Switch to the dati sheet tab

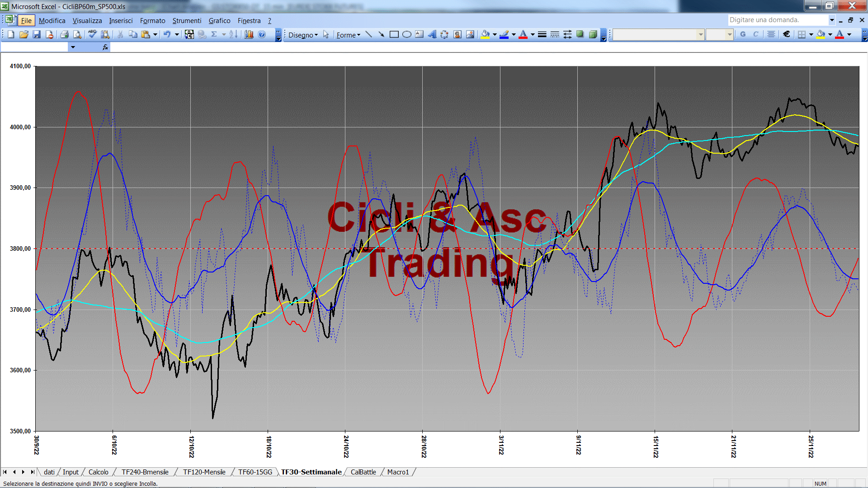coord(49,472)
